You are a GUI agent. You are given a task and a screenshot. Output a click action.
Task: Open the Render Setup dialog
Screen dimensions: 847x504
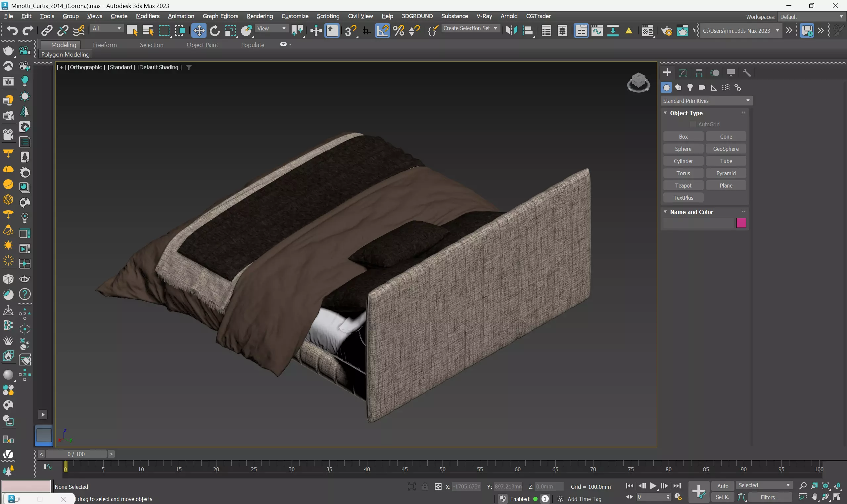click(667, 31)
